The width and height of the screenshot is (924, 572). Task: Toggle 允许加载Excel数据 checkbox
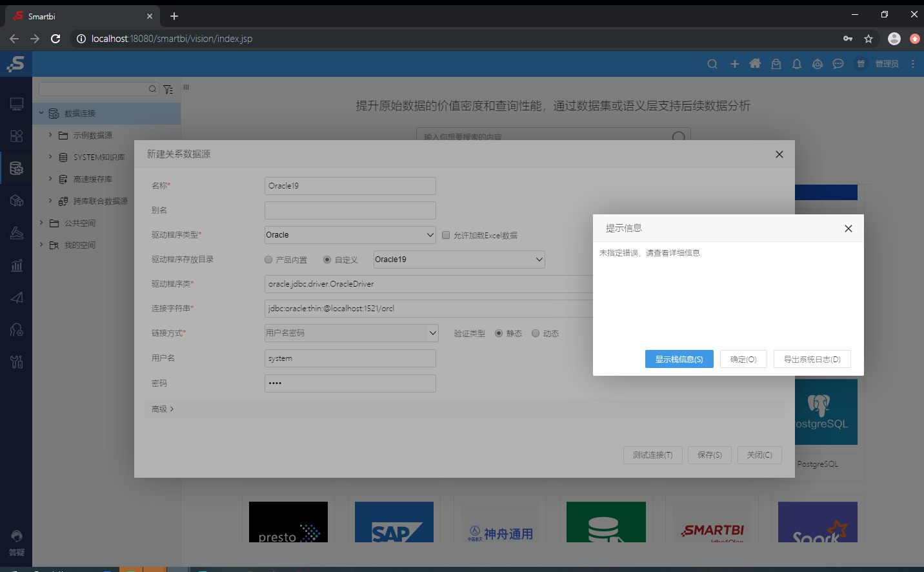(x=446, y=235)
